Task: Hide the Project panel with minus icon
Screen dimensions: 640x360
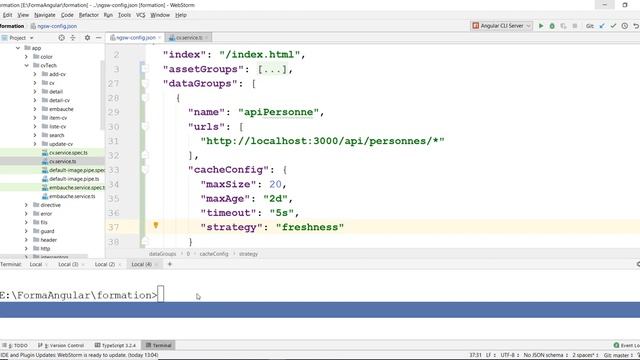Action: coord(98,38)
